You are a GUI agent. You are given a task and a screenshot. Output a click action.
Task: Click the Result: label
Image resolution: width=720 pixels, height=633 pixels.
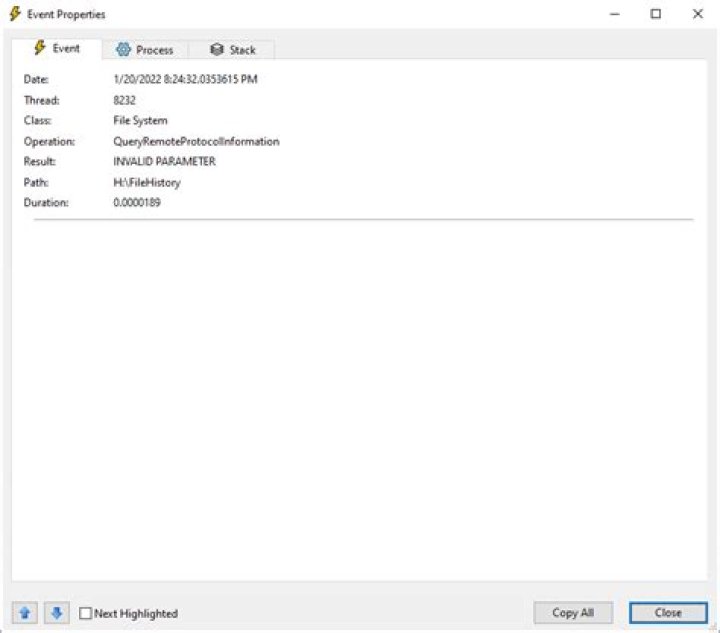pyautogui.click(x=39, y=162)
